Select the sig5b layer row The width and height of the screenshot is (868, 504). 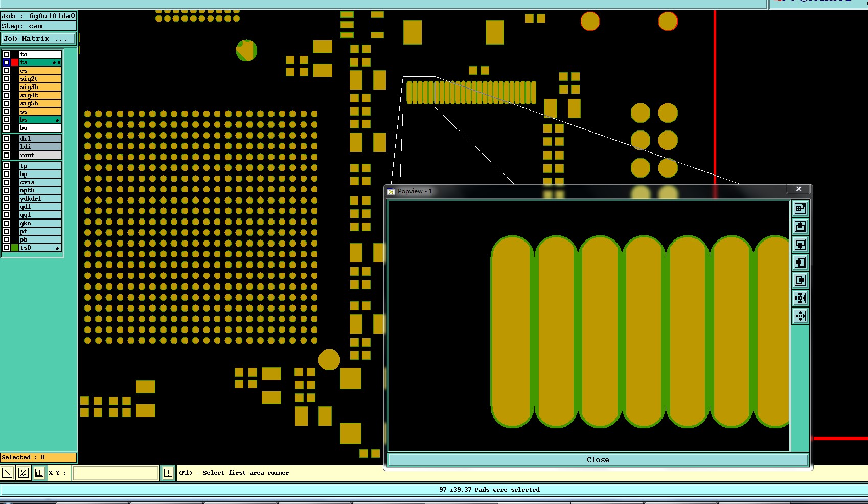pyautogui.click(x=40, y=103)
